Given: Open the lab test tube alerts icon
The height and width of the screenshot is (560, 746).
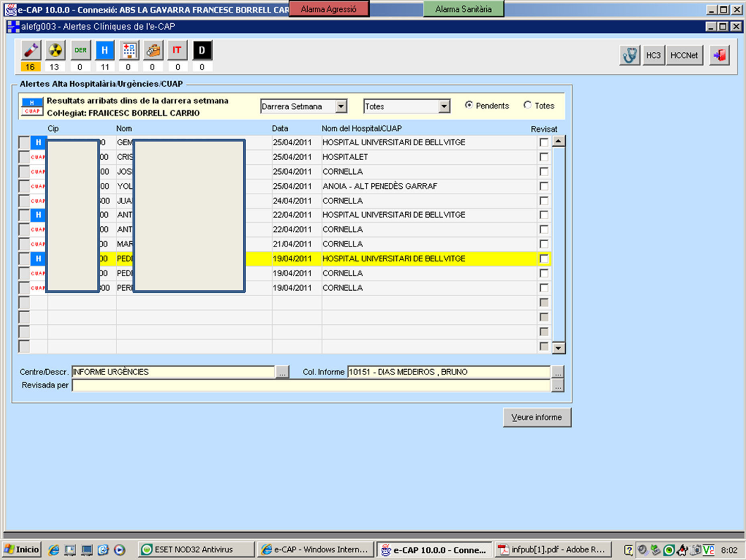Looking at the screenshot, I should [x=31, y=51].
